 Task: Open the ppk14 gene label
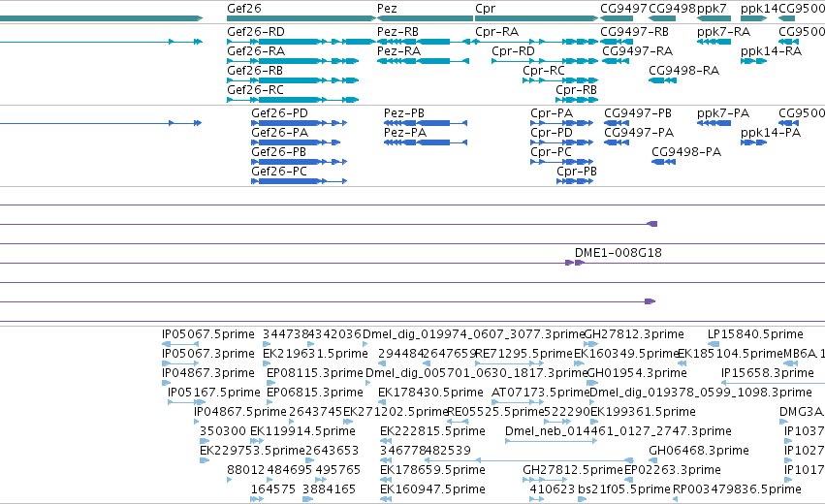coord(759,9)
